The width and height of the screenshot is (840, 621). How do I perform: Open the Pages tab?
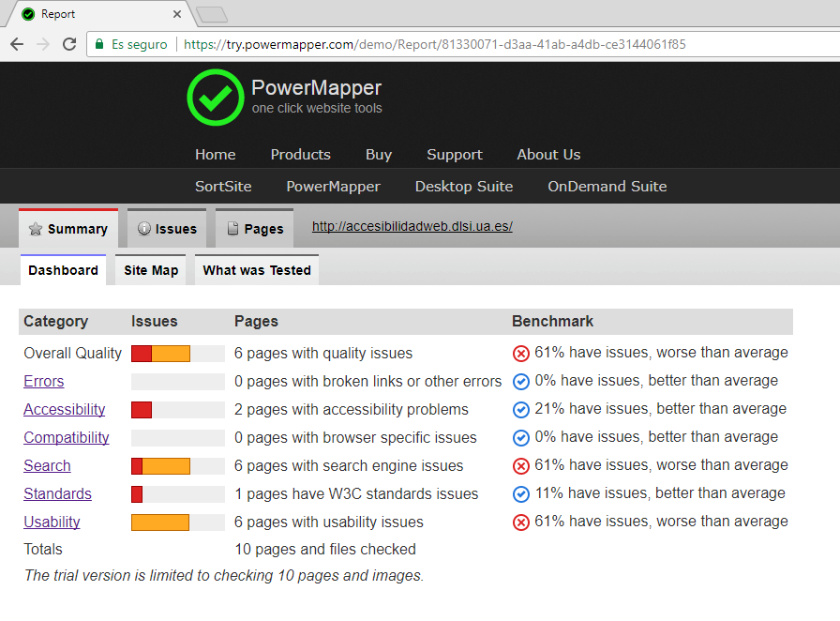pos(255,228)
